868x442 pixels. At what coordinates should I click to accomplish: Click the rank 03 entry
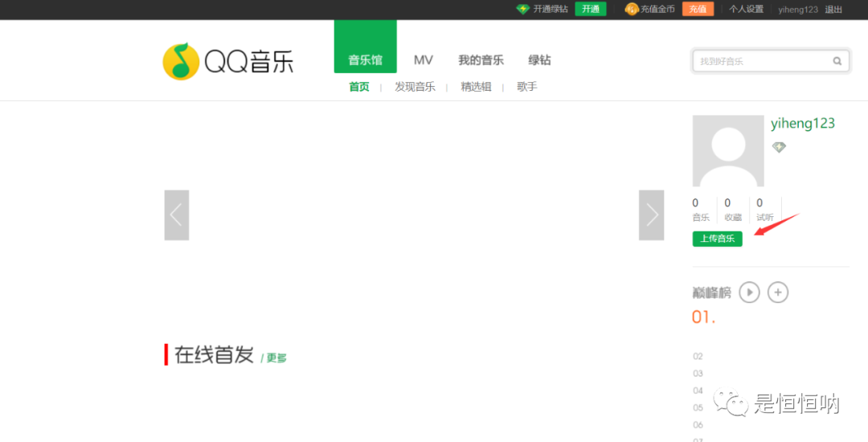[698, 374]
